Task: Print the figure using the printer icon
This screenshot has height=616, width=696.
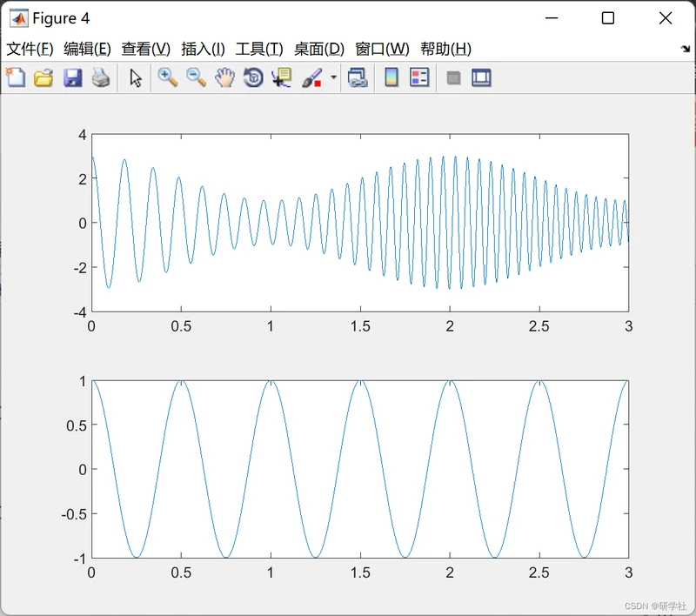Action: (101, 77)
